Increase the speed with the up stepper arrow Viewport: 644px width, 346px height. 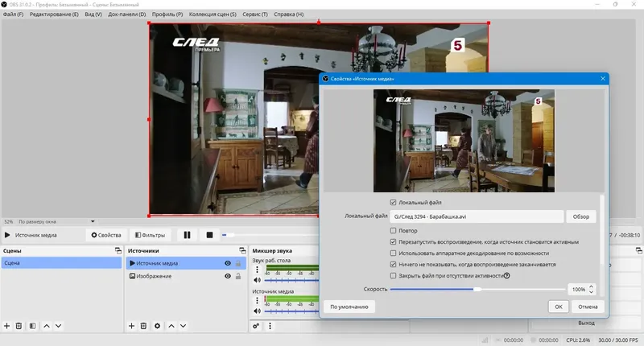pyautogui.click(x=591, y=287)
